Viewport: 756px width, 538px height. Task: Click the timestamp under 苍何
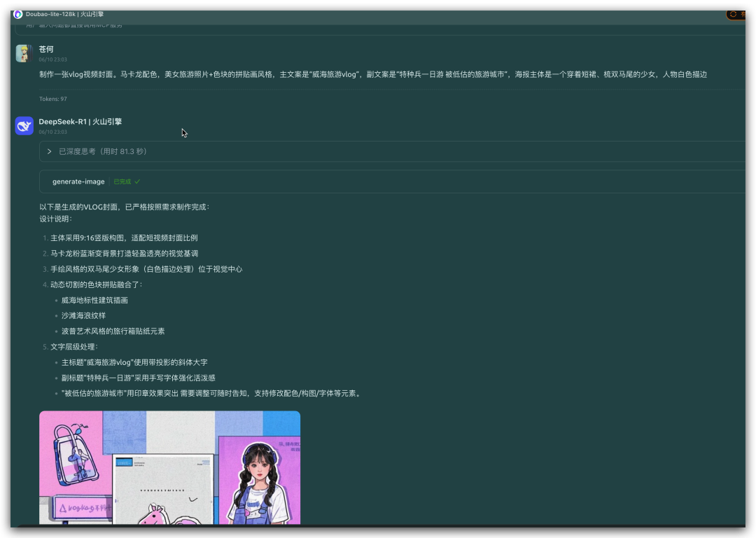coord(53,60)
